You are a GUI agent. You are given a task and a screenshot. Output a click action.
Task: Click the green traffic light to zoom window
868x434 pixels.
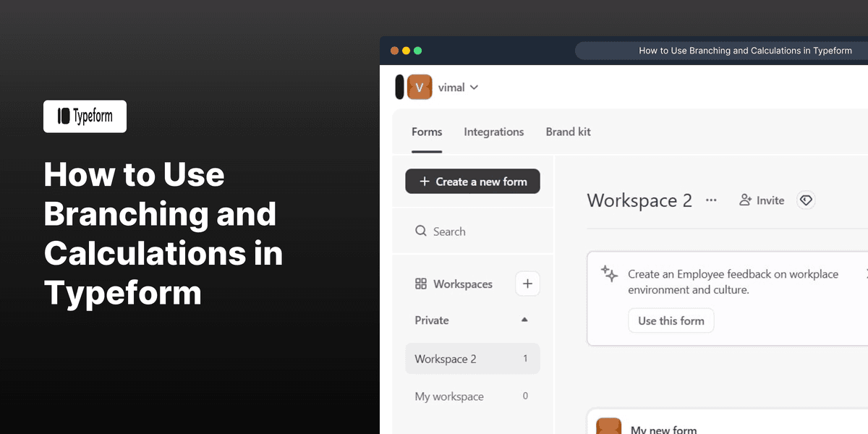(418, 51)
